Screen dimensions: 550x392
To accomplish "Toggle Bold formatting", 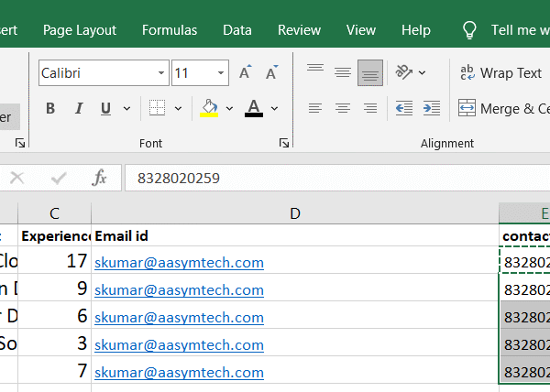I will pyautogui.click(x=50, y=109).
